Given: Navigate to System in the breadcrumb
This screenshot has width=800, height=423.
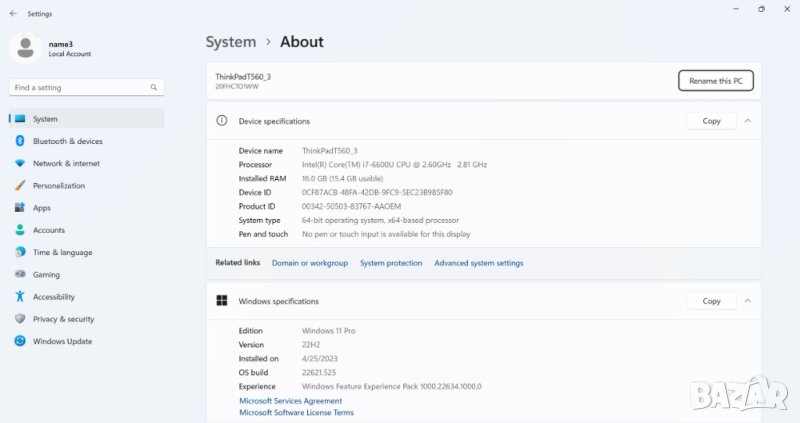Looking at the screenshot, I should pyautogui.click(x=231, y=42).
